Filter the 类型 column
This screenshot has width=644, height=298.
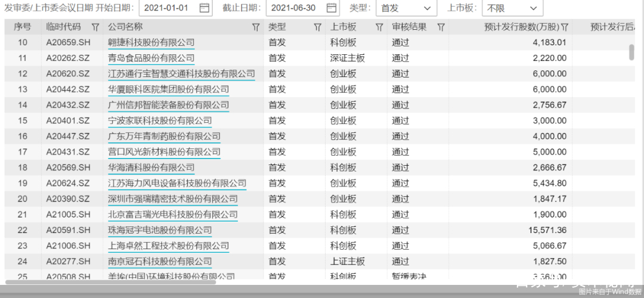pos(317,27)
